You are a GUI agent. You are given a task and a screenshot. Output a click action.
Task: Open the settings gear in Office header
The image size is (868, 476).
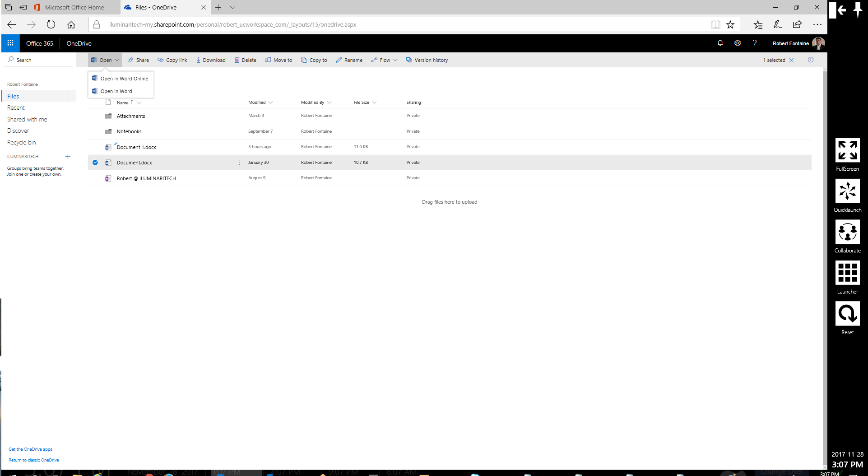737,43
